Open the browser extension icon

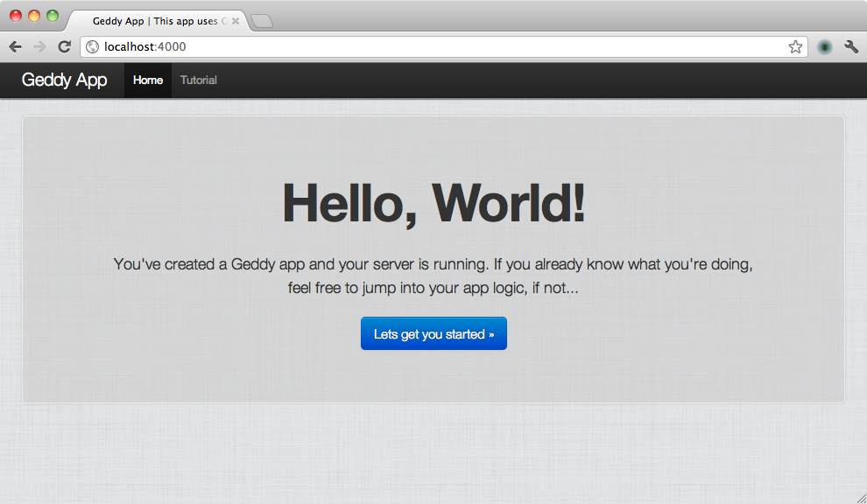click(x=824, y=47)
